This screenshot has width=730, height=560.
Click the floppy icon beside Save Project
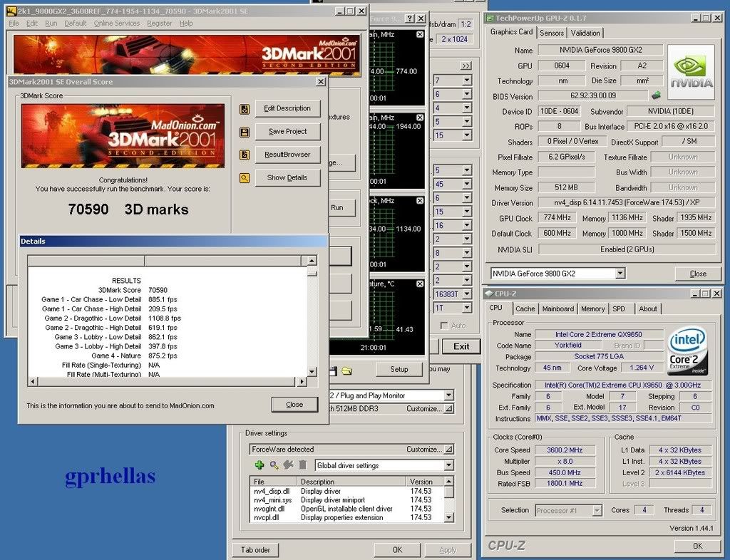tap(245, 132)
